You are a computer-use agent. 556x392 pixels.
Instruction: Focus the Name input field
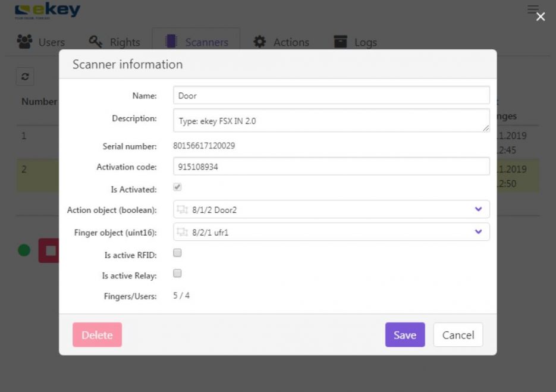pos(332,95)
